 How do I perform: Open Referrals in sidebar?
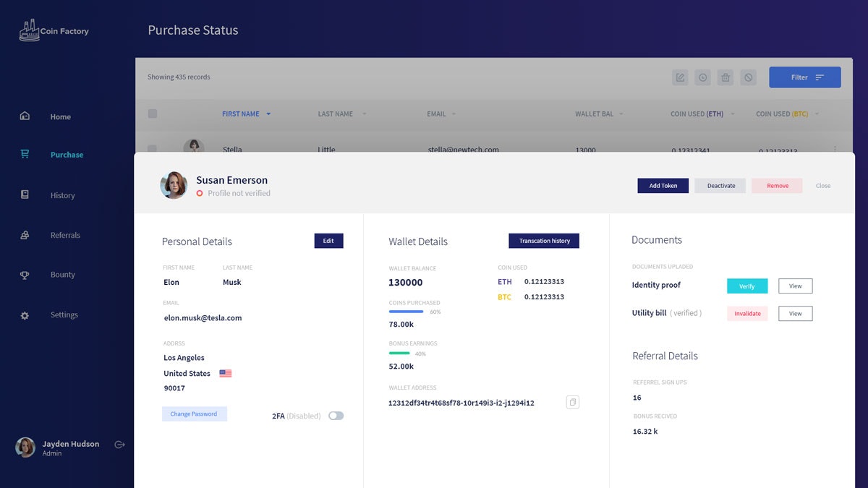65,235
